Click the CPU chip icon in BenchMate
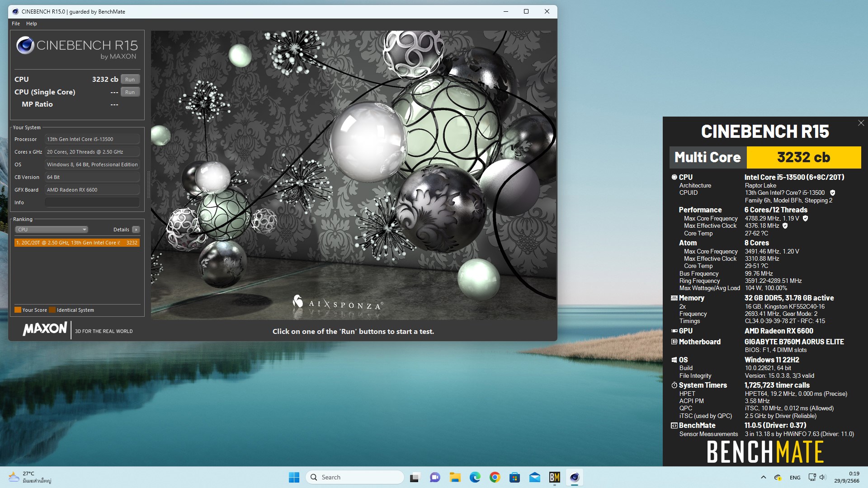 [x=674, y=177]
